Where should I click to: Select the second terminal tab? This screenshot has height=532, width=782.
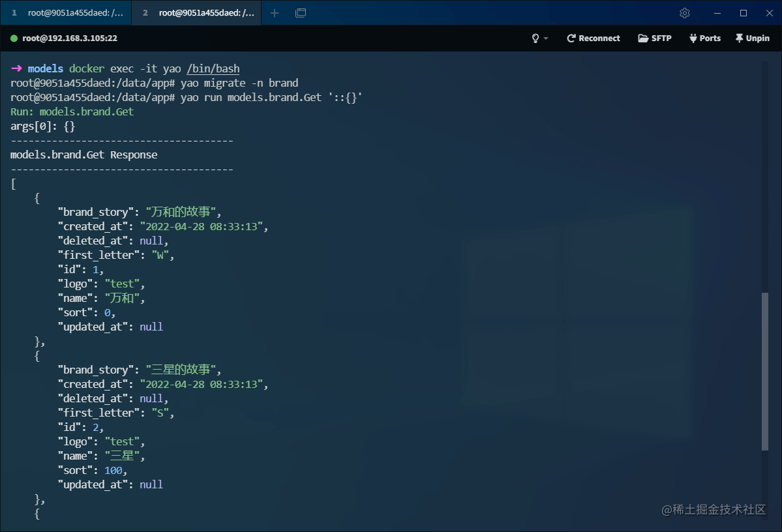[x=196, y=13]
